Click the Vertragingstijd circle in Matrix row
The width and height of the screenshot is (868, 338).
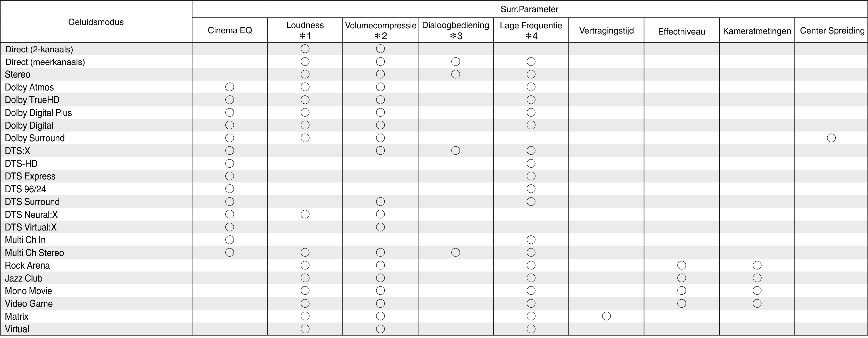click(x=606, y=316)
